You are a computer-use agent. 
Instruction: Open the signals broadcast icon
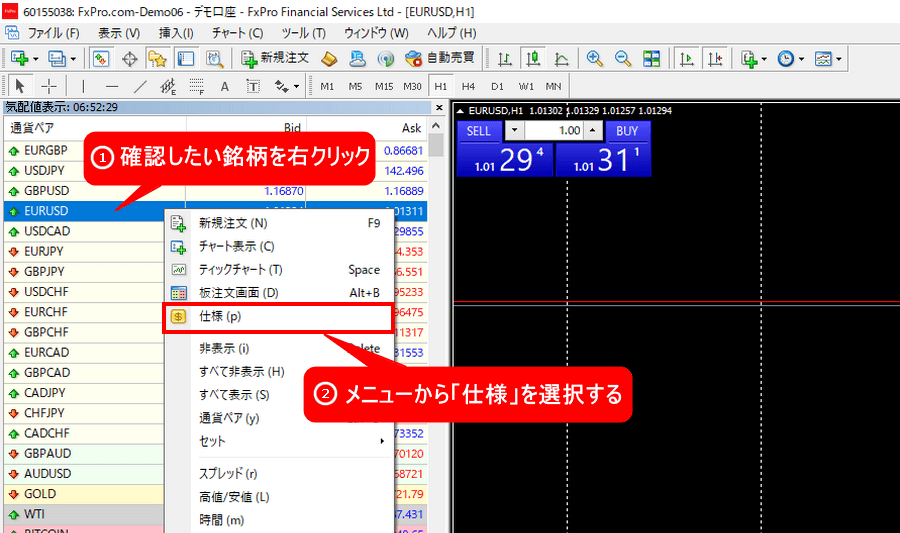click(x=385, y=59)
